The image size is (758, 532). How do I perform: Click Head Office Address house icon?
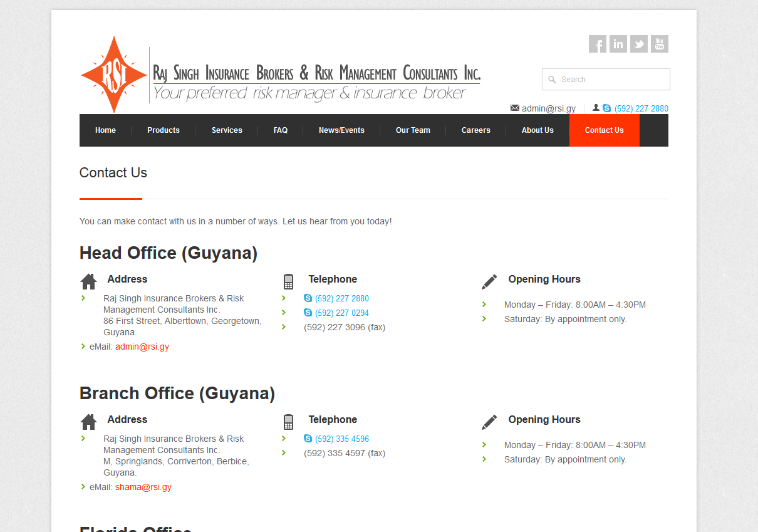[x=89, y=281]
